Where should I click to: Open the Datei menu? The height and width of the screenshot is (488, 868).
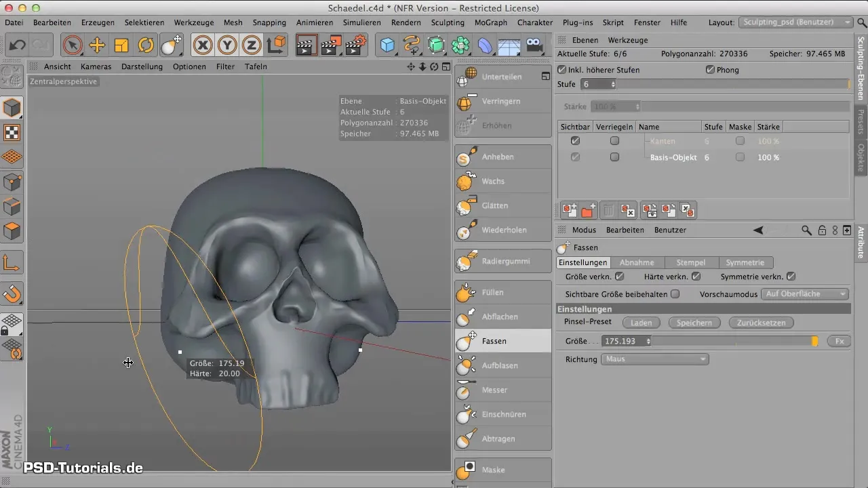click(x=14, y=22)
